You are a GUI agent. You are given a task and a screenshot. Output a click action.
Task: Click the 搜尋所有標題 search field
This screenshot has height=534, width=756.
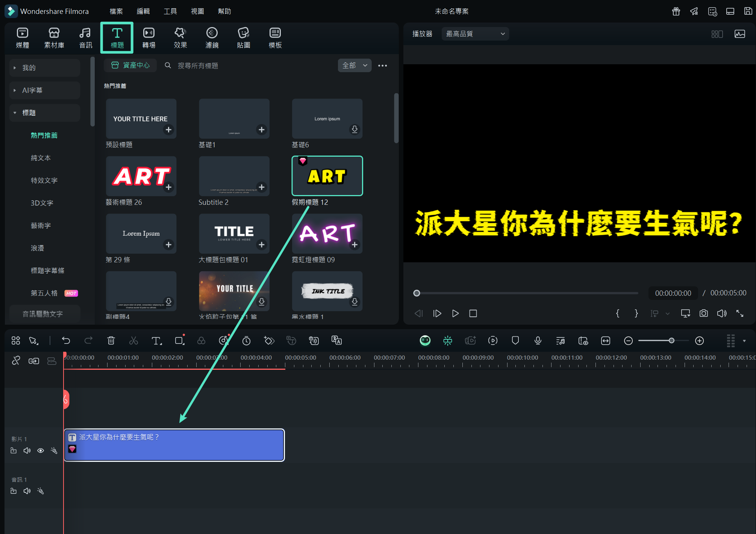[x=198, y=66]
